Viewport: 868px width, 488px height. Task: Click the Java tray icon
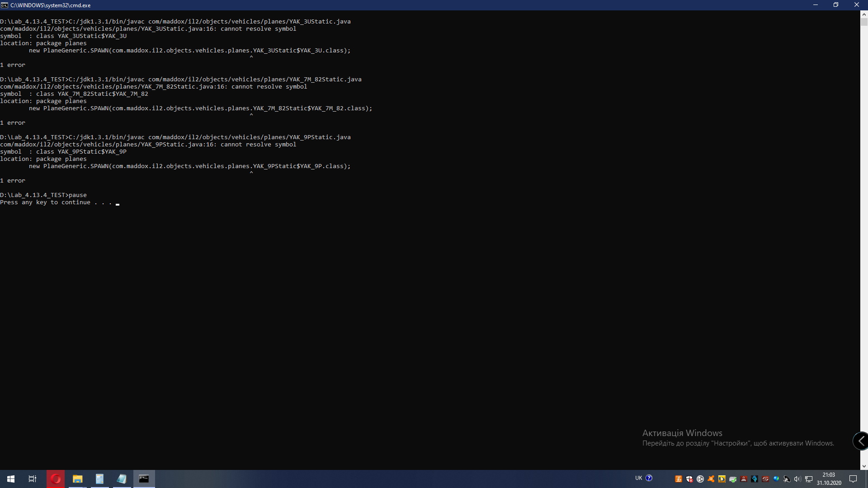(x=679, y=479)
